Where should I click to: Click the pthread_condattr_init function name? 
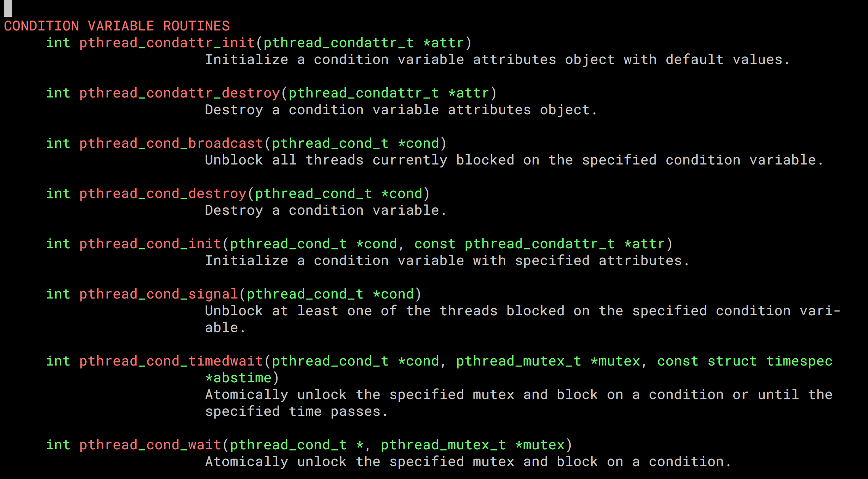click(x=167, y=43)
